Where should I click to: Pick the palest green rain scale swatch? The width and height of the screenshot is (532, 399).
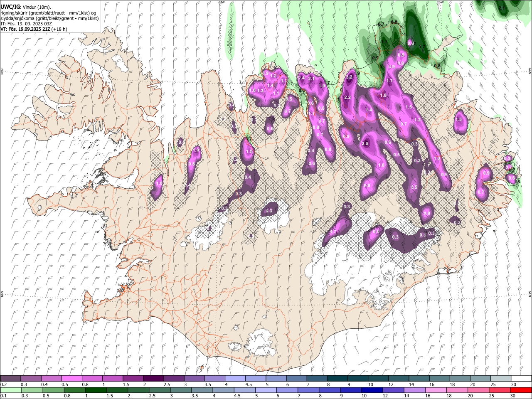click(x=10, y=390)
